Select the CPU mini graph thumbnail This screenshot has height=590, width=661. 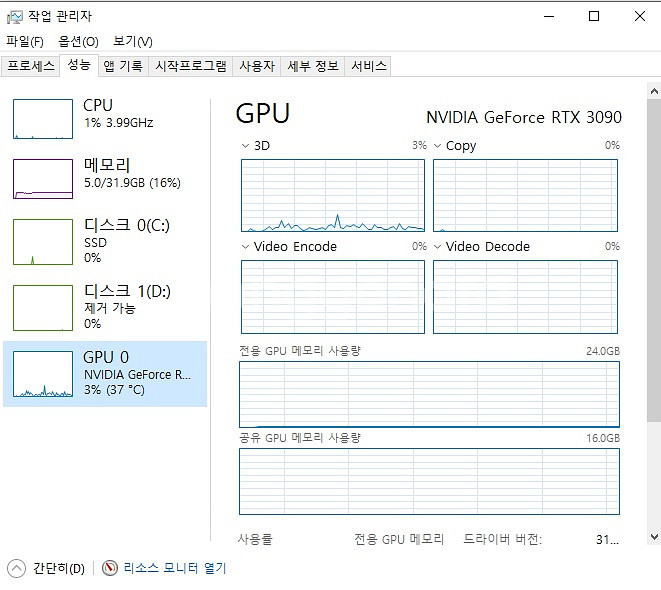tap(43, 119)
